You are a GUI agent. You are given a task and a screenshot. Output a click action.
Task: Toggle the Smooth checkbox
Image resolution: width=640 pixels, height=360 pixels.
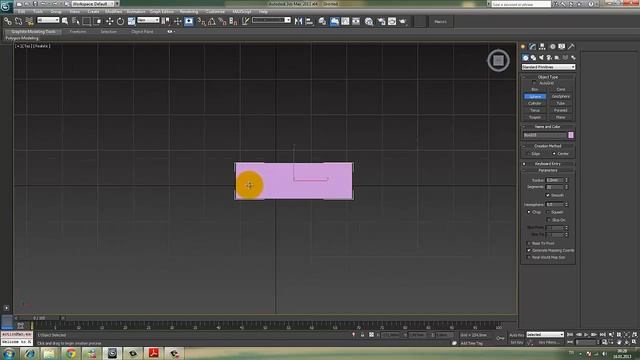(548, 195)
